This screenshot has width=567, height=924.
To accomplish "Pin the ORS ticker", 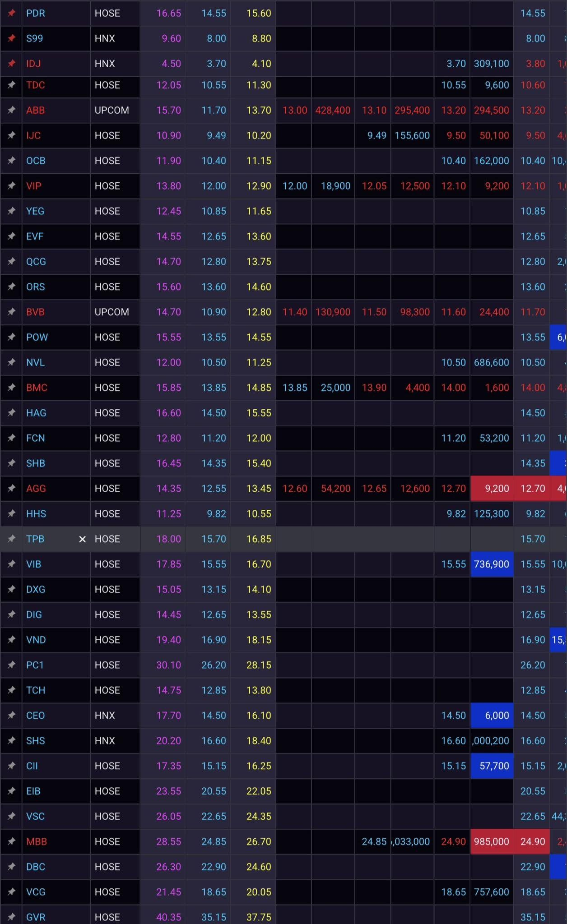I will [x=11, y=287].
